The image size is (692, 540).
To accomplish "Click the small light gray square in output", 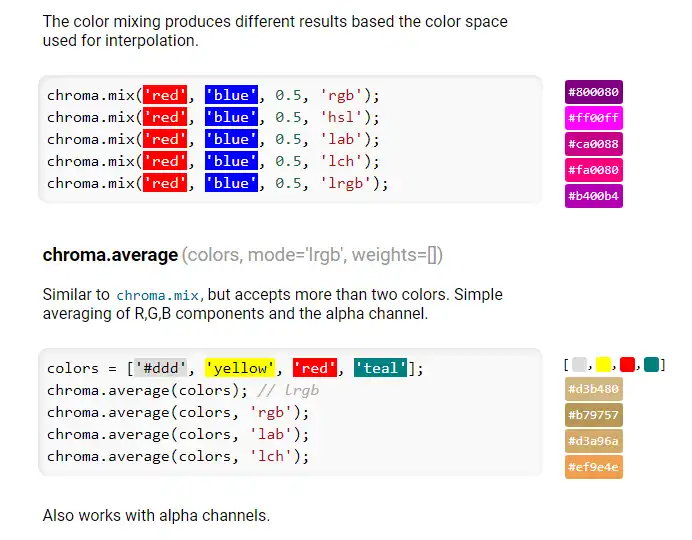I will 580,364.
